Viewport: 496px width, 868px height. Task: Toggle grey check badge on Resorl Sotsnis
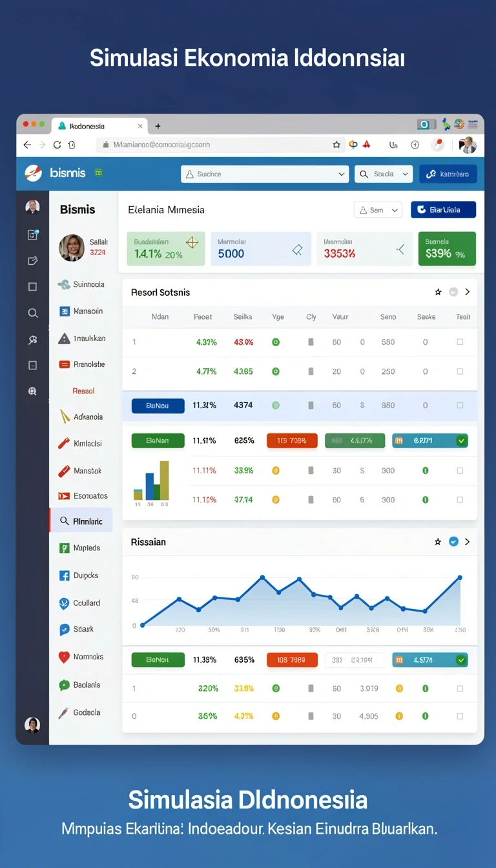click(453, 292)
